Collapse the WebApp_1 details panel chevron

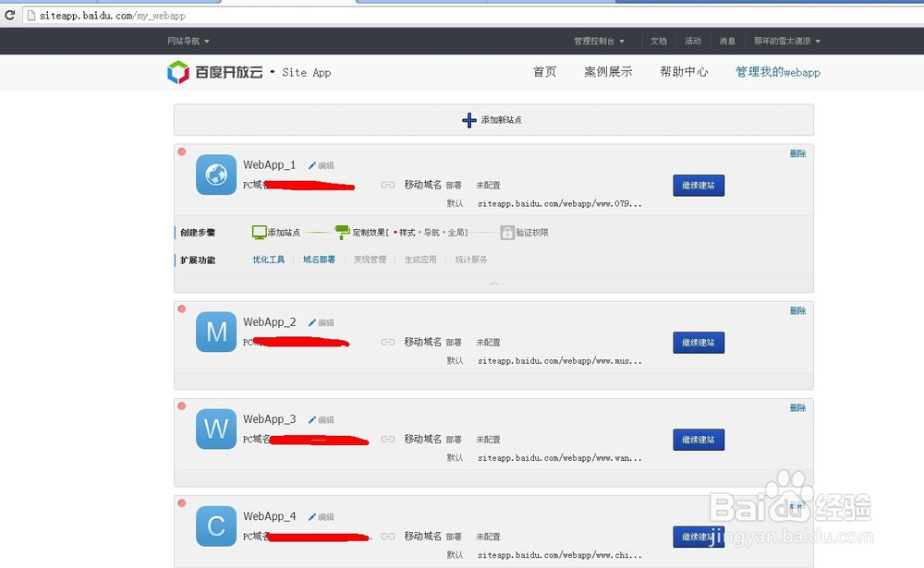(x=493, y=284)
